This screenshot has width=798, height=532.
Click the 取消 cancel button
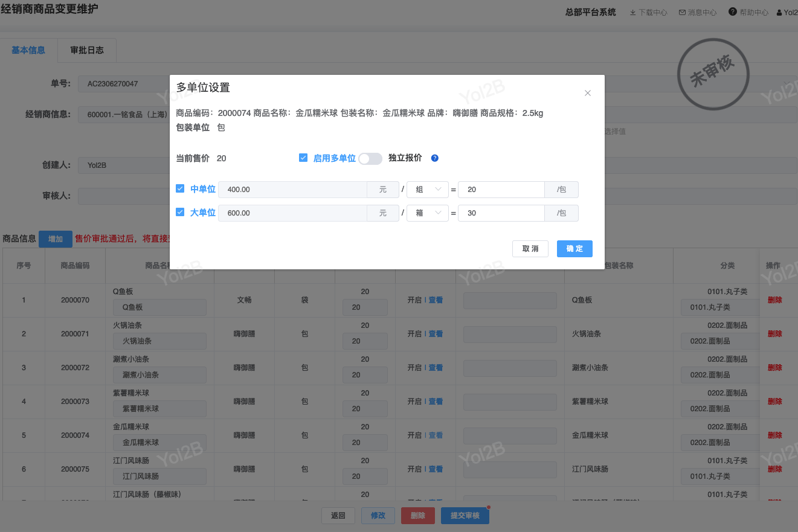tap(530, 249)
